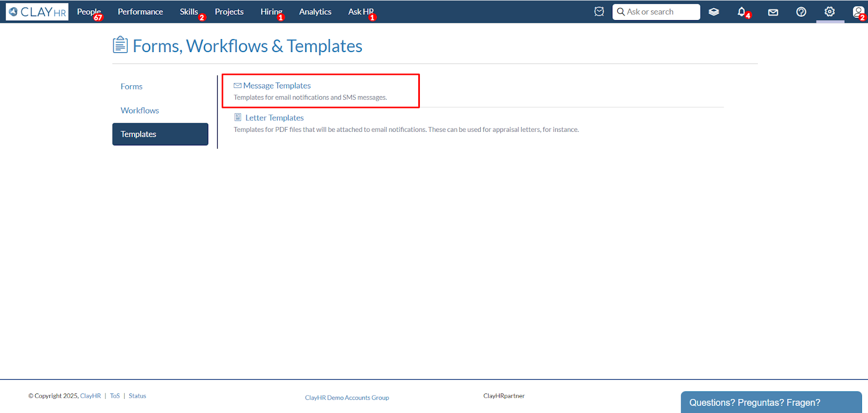
Task: Open the mail envelope icon
Action: pos(773,12)
